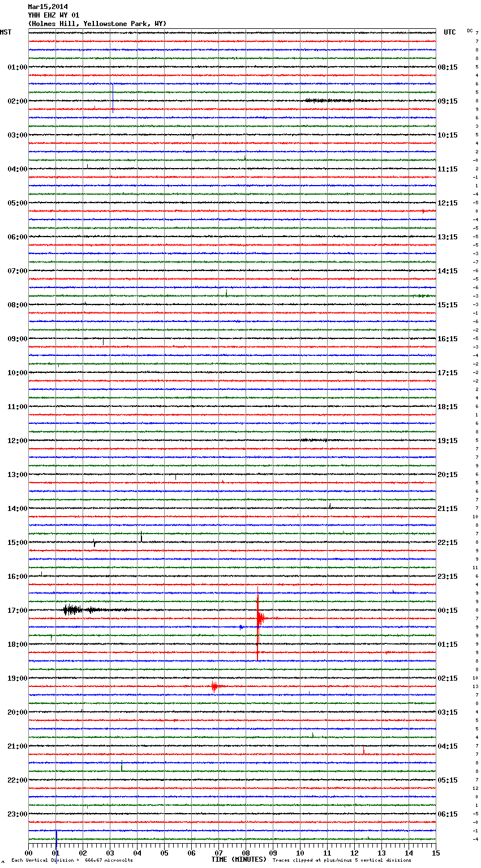The width and height of the screenshot is (481, 868).
Task: Click the MST label 18:00
Action: (x=18, y=644)
